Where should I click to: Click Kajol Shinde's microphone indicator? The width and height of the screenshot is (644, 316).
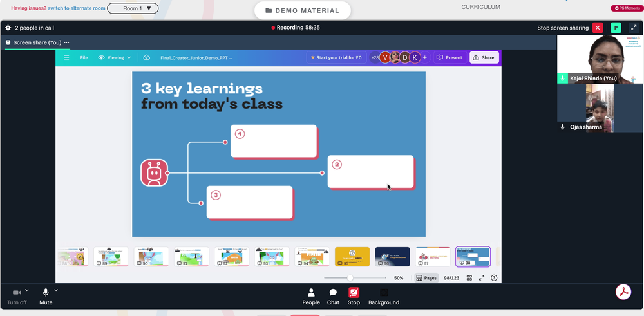pos(563,78)
